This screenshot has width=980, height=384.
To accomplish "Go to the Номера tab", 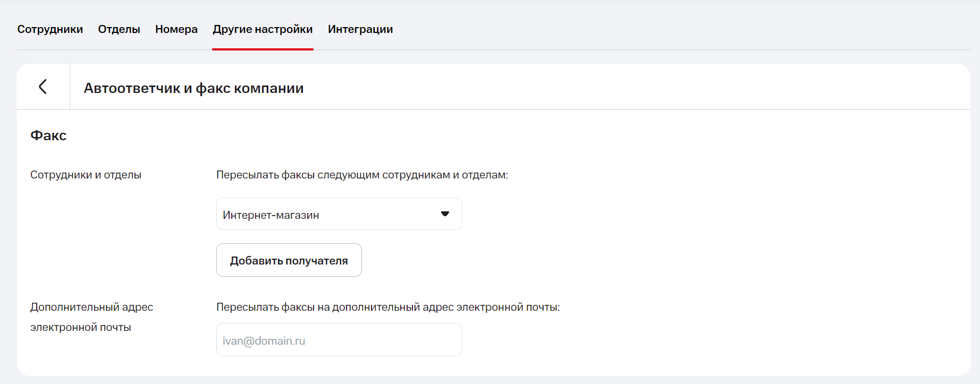I will [176, 29].
